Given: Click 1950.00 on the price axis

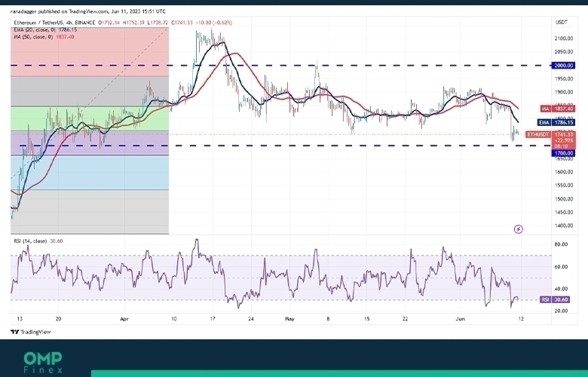Looking at the screenshot, I should [x=564, y=78].
